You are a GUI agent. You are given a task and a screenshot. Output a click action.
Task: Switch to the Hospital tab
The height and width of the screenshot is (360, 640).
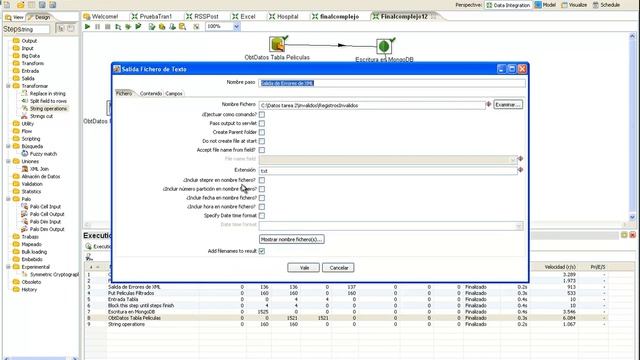284,16
